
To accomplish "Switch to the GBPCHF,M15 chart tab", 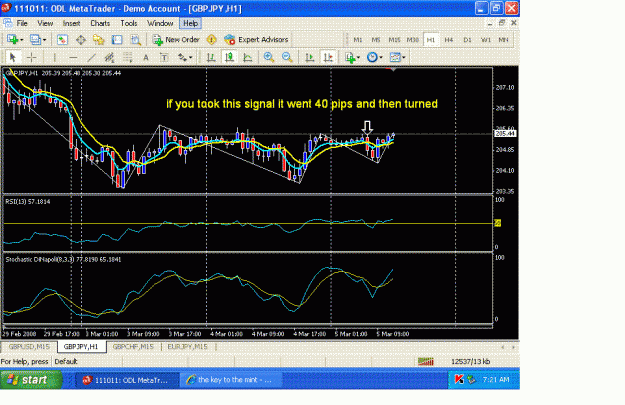I will coord(133,347).
